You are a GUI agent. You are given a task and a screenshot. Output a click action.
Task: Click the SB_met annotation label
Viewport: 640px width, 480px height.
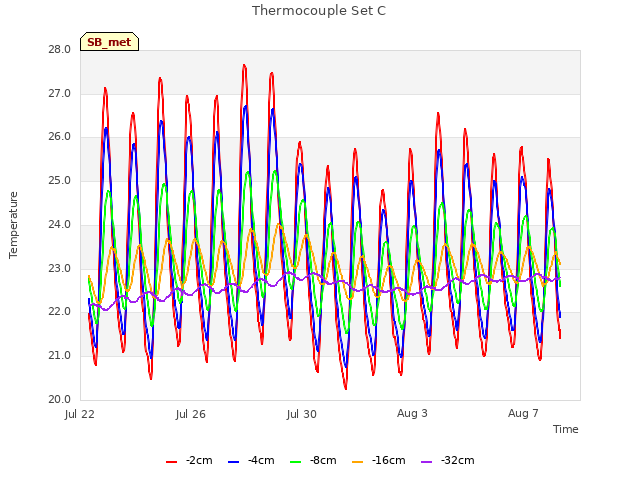pyautogui.click(x=109, y=42)
